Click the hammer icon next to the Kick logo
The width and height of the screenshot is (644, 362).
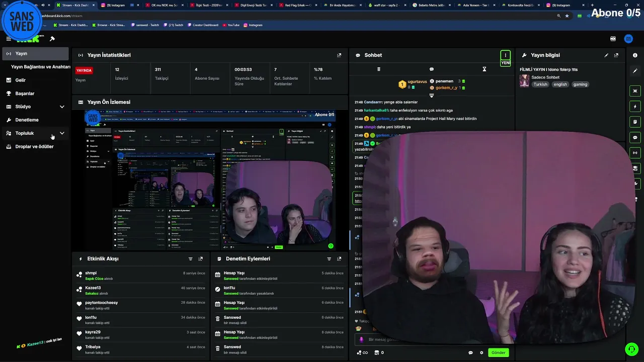click(x=52, y=39)
